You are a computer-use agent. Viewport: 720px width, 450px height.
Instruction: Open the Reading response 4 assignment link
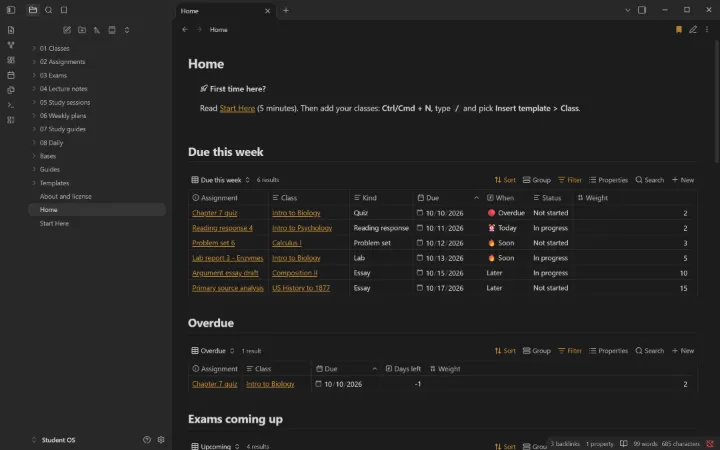(x=222, y=228)
